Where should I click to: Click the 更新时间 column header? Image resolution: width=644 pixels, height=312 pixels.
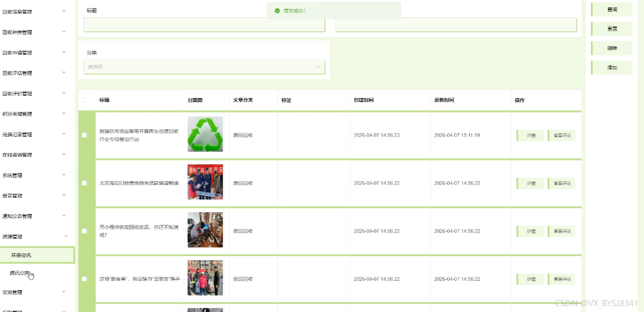[x=444, y=100]
